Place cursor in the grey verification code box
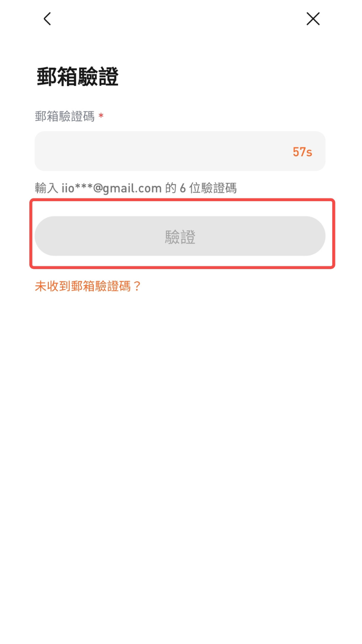The width and height of the screenshot is (362, 644). point(180,151)
